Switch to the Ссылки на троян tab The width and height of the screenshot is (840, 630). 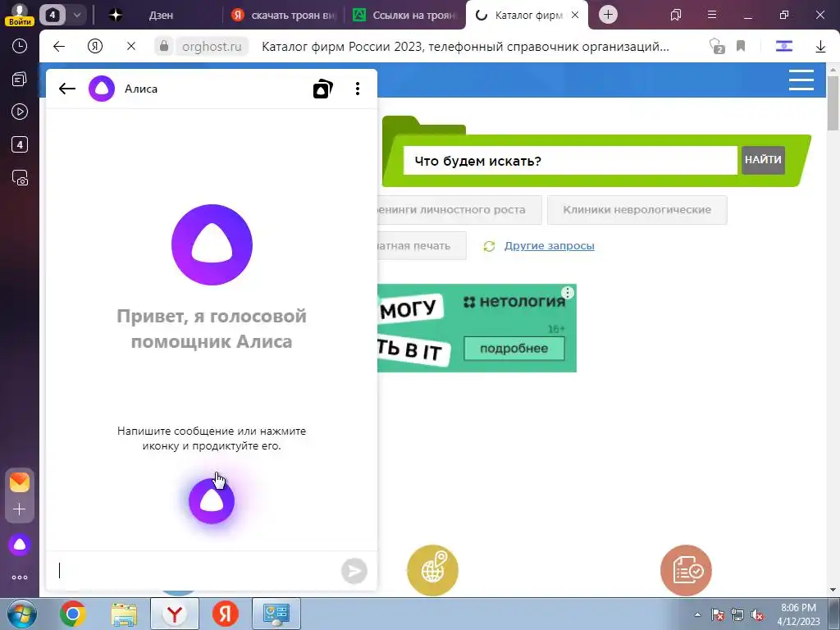tap(405, 16)
